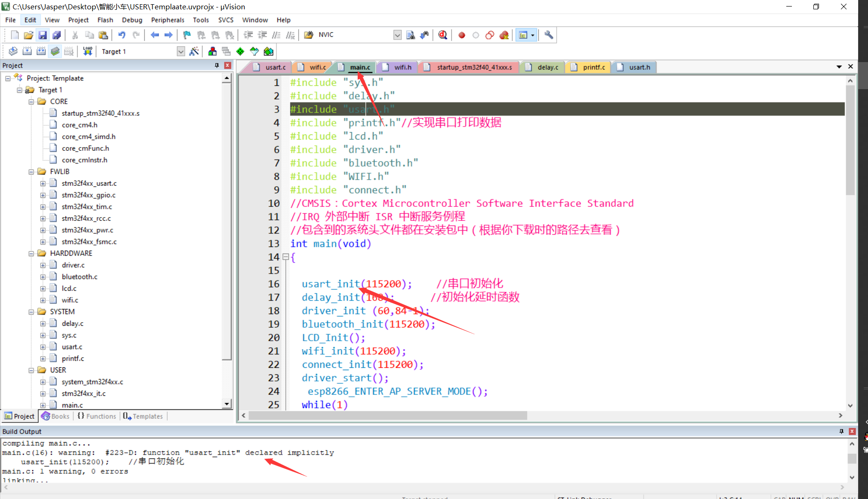868x499 pixels.
Task: Switch to the usart.h editor tab
Action: click(634, 67)
